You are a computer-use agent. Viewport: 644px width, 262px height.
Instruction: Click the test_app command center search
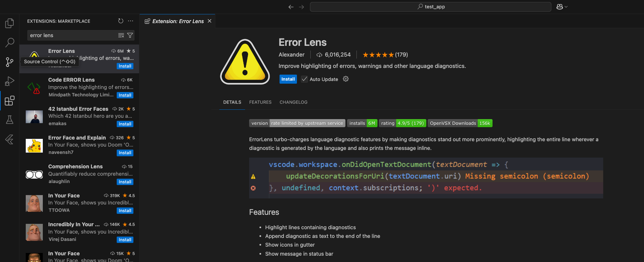(430, 7)
